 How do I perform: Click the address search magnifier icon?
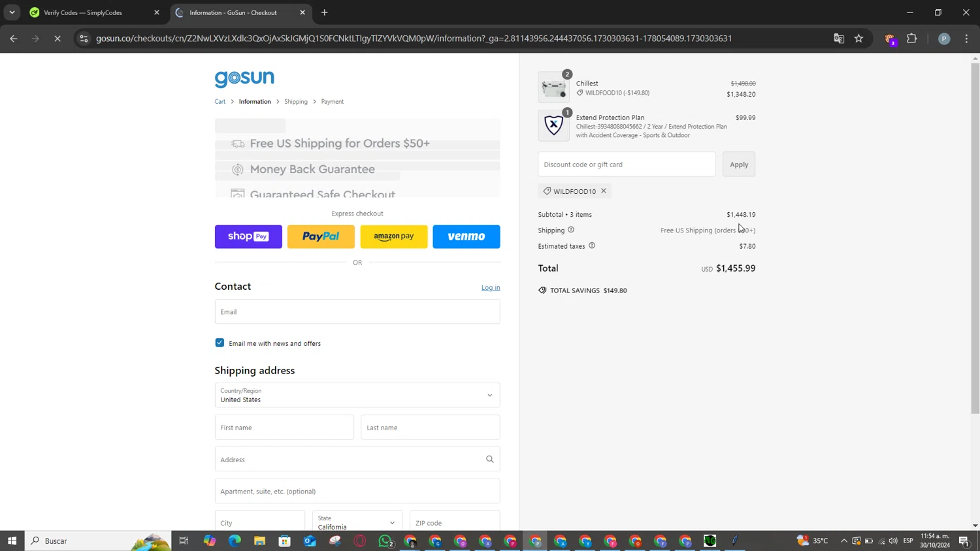[490, 459]
